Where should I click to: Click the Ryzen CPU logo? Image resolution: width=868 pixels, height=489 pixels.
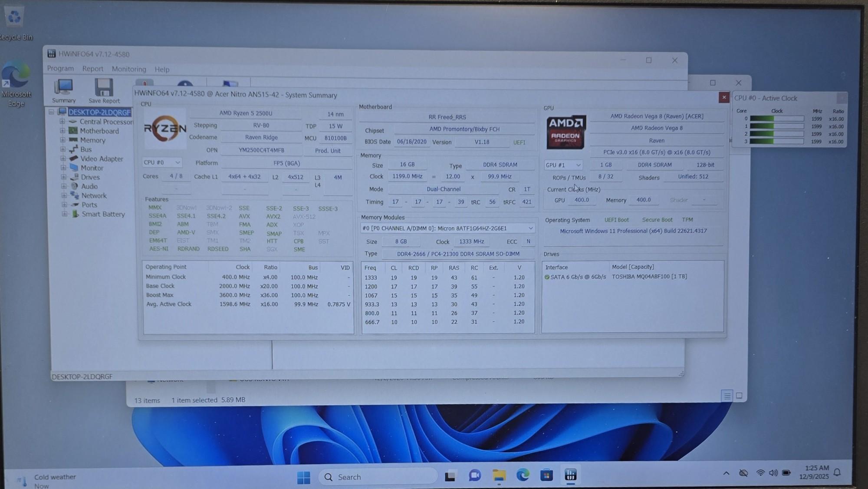(165, 129)
